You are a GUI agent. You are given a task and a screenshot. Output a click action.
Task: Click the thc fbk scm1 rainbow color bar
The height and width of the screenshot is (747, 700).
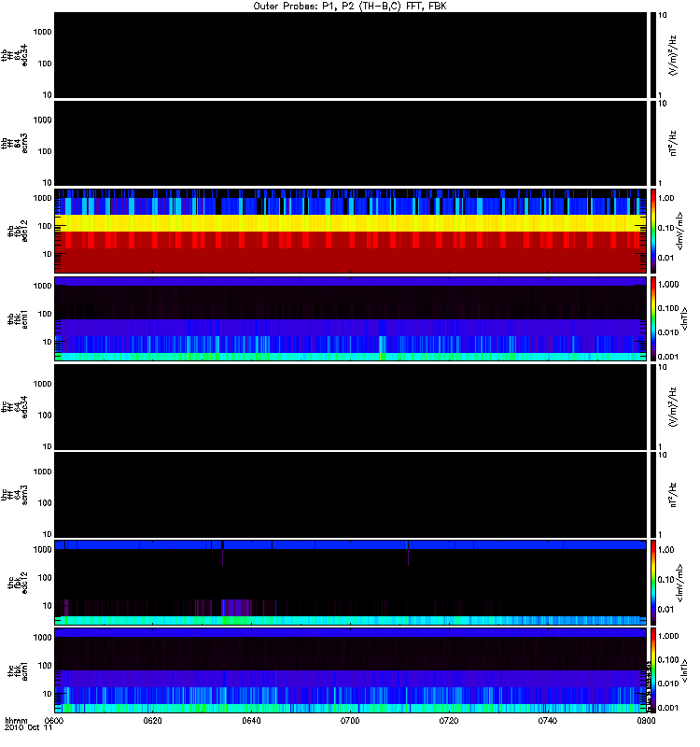pyautogui.click(x=653, y=670)
